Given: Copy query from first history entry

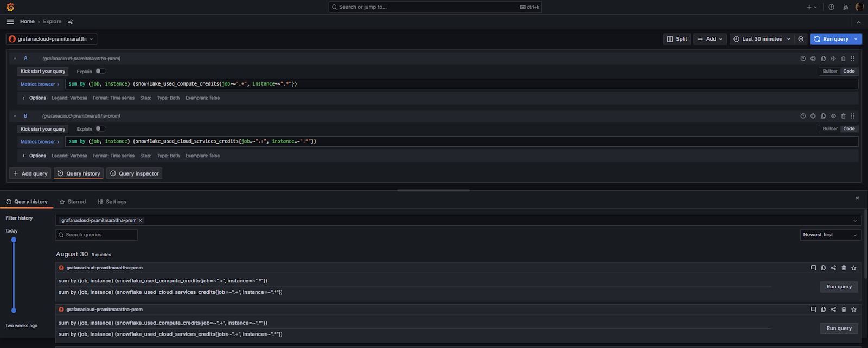Looking at the screenshot, I should coord(824,268).
